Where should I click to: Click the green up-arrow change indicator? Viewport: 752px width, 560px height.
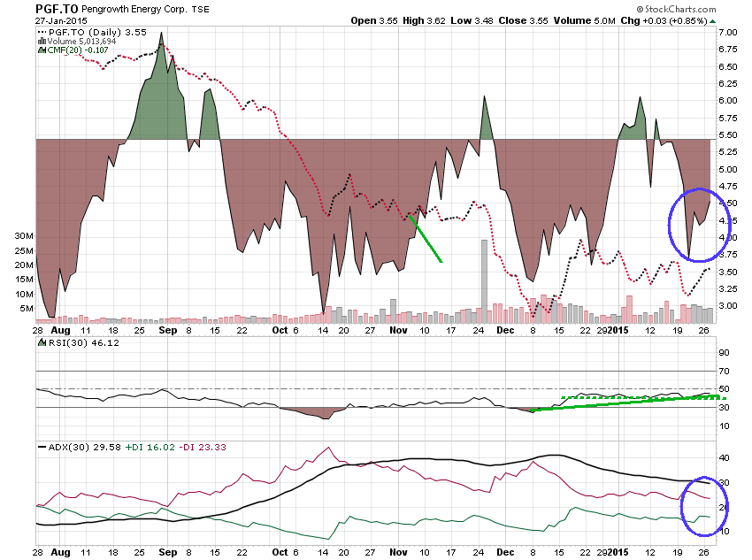point(713,21)
